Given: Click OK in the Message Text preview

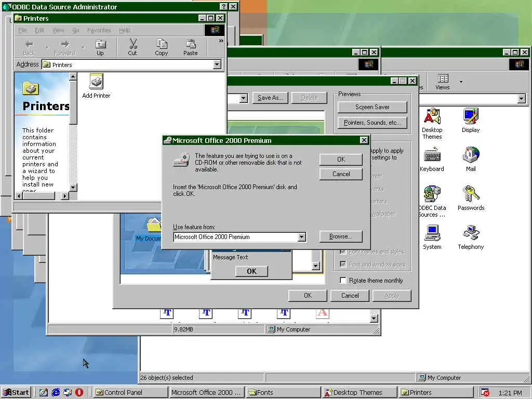Looking at the screenshot, I should [252, 271].
